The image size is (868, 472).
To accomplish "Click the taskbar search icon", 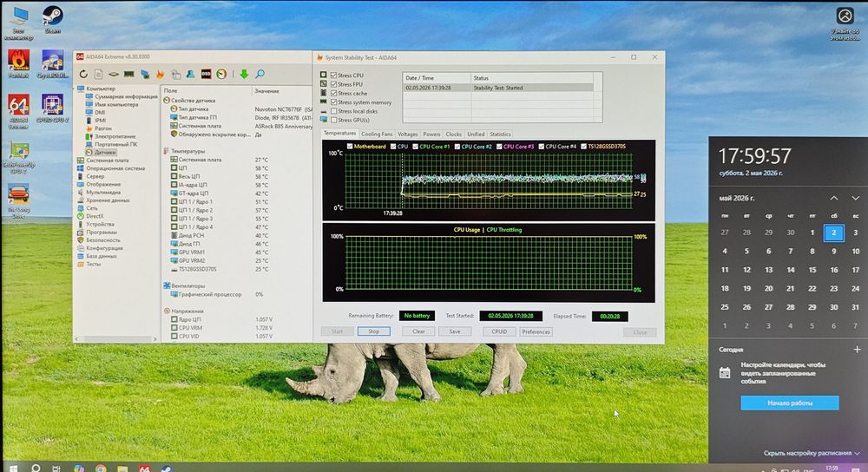I will [x=36, y=469].
